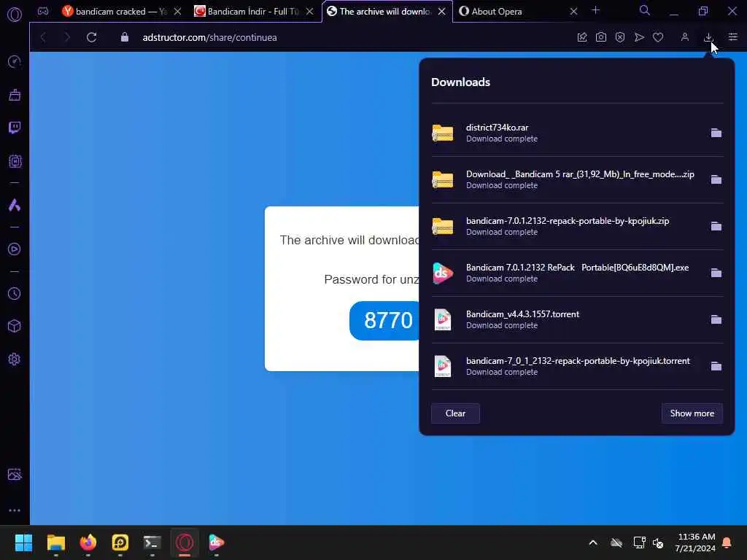Click the padlock site info icon
The height and width of the screenshot is (560, 747).
tap(124, 37)
